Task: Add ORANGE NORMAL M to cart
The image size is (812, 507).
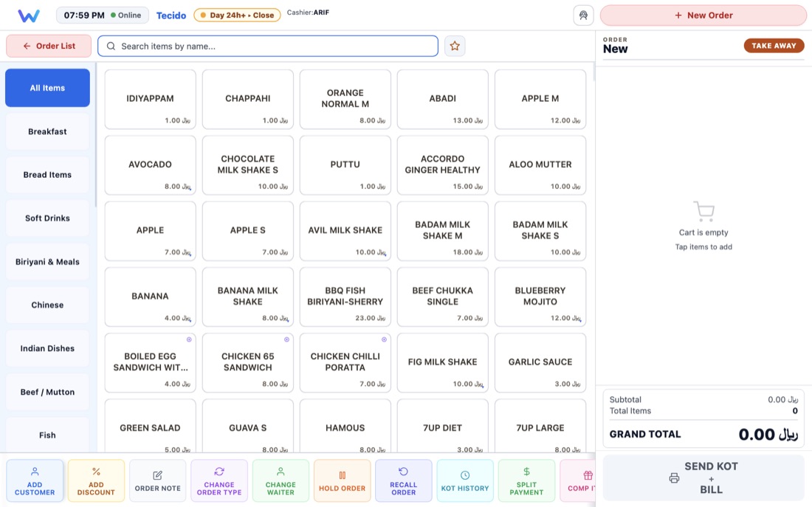Action: point(345,100)
